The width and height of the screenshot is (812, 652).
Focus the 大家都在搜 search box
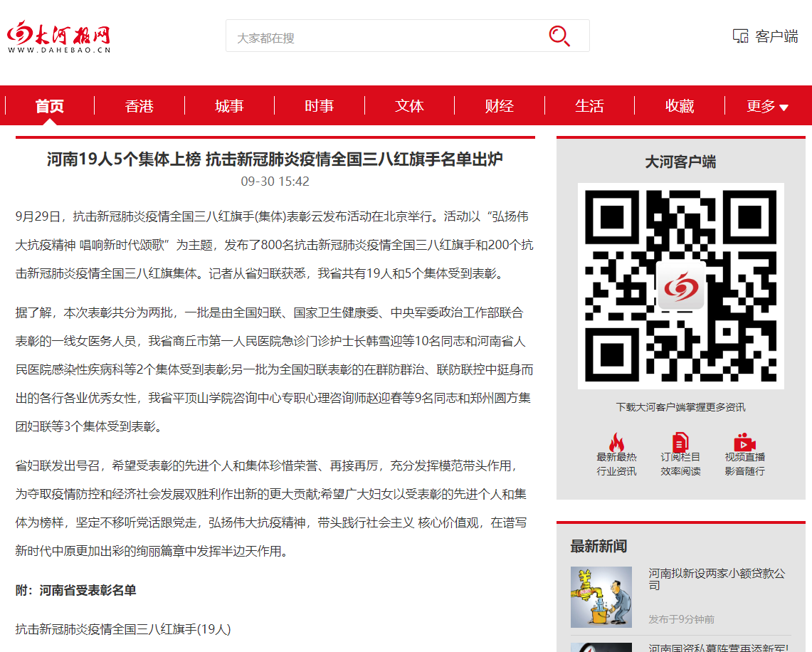pos(384,36)
